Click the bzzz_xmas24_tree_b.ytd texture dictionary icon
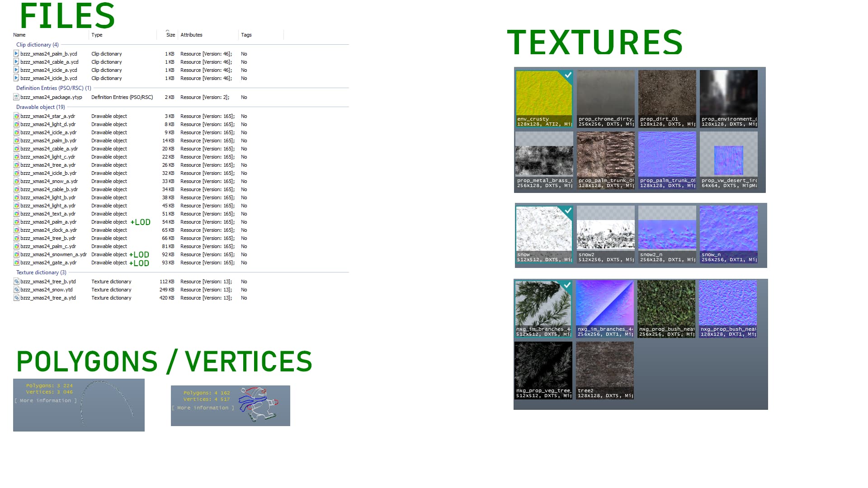The width and height of the screenshot is (868, 488). coord(16,282)
